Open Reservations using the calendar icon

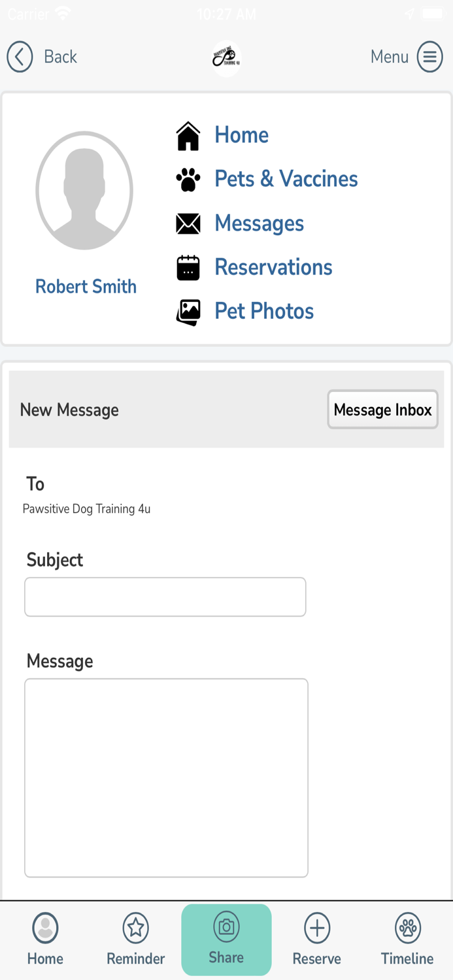[x=188, y=267]
